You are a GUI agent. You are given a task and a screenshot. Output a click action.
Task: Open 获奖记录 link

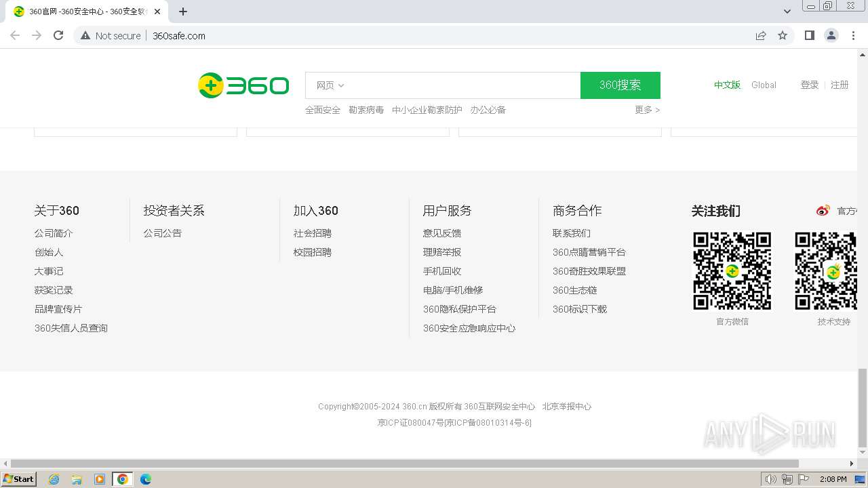(x=54, y=290)
